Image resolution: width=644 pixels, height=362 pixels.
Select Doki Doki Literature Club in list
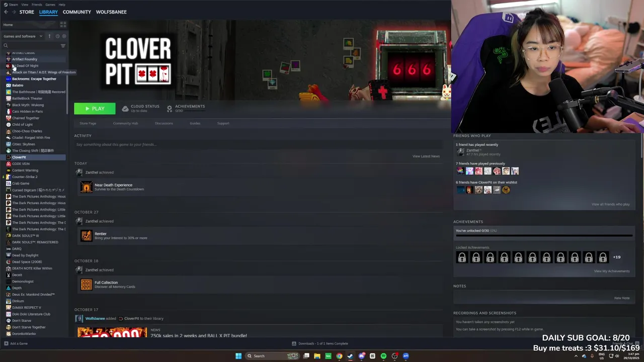point(31,314)
